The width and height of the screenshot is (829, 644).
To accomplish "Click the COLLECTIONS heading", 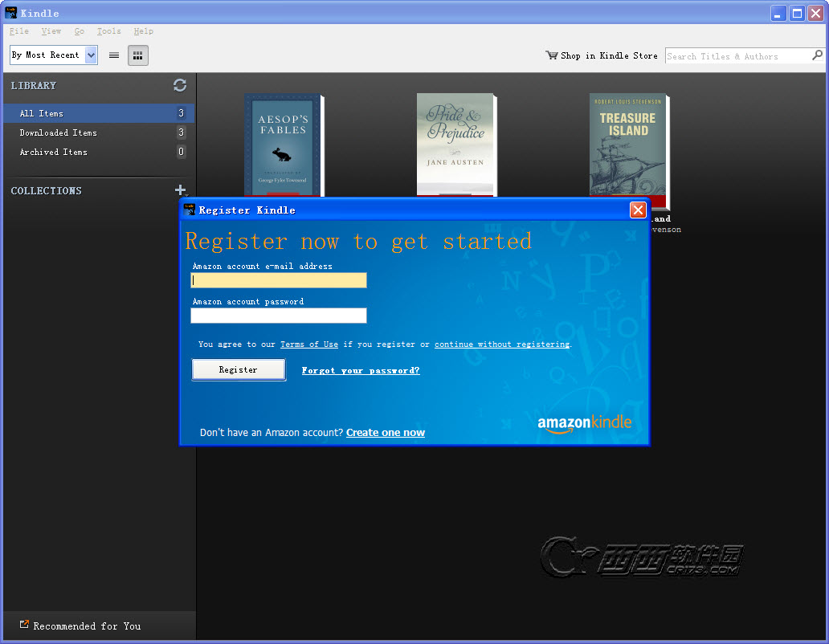I will 47,191.
